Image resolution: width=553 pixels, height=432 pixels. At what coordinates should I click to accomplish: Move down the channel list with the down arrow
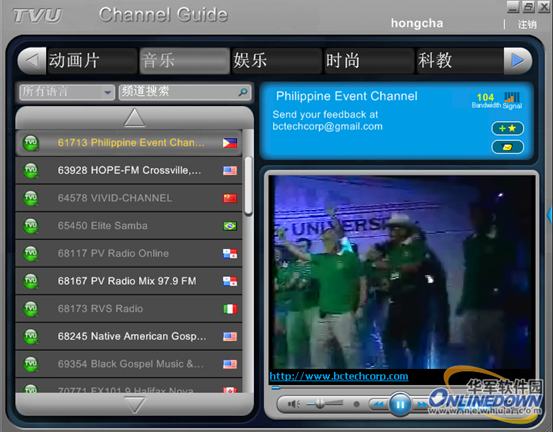pos(134,404)
